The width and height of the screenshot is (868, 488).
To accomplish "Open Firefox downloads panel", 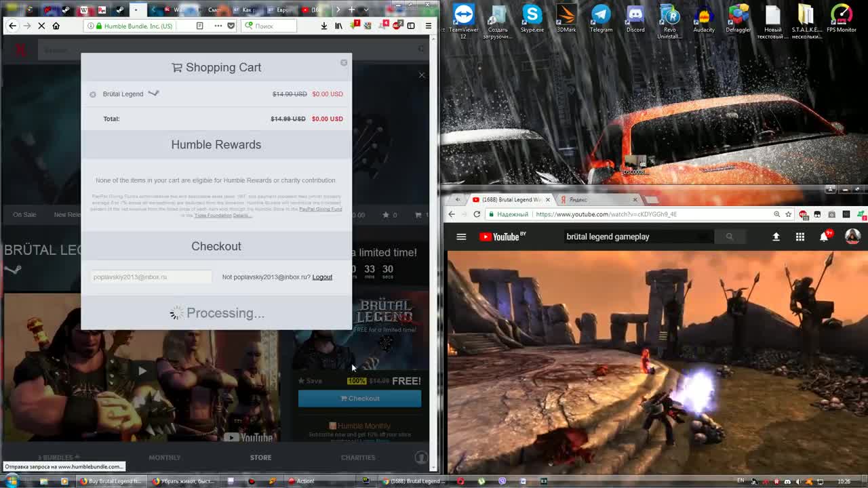I will tap(323, 26).
